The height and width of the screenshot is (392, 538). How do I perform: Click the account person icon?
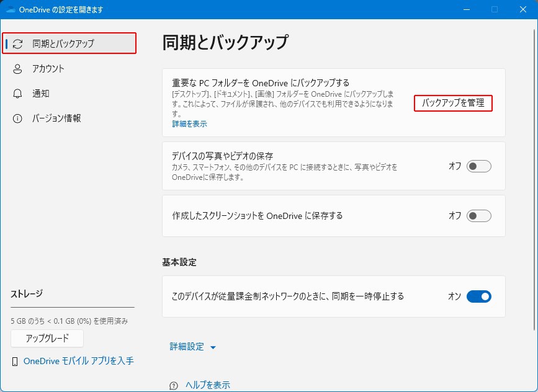point(18,69)
